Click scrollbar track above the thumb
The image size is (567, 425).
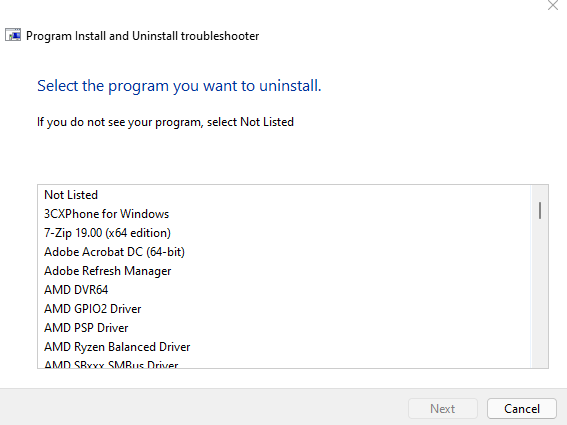pyautogui.click(x=540, y=194)
